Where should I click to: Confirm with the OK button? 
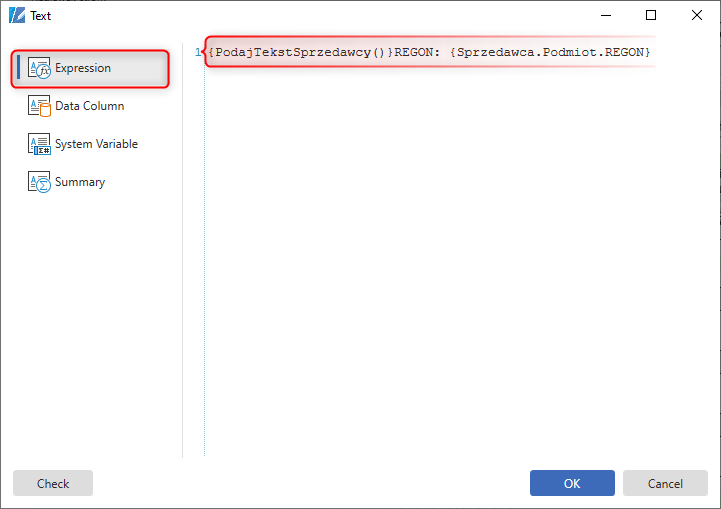572,483
